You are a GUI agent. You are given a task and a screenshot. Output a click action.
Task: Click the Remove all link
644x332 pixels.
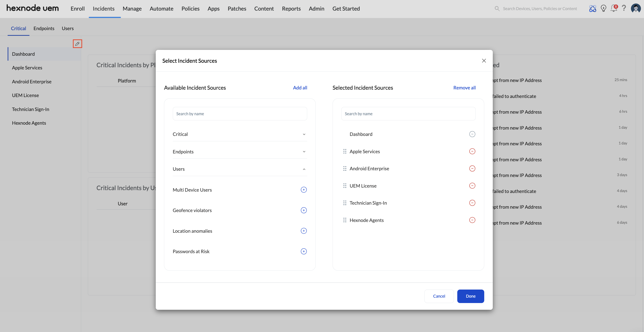tap(464, 88)
